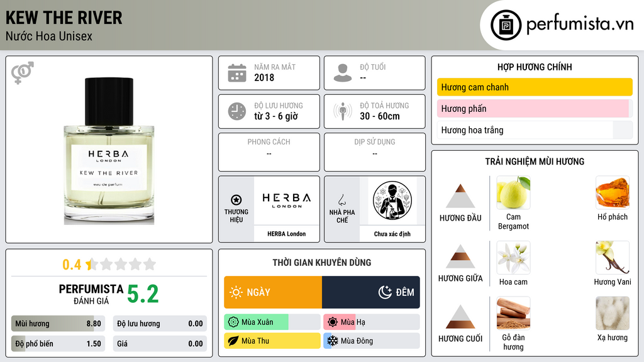The width and height of the screenshot is (644, 362).
Task: Select the Cam Bergamot note image
Action: (513, 192)
